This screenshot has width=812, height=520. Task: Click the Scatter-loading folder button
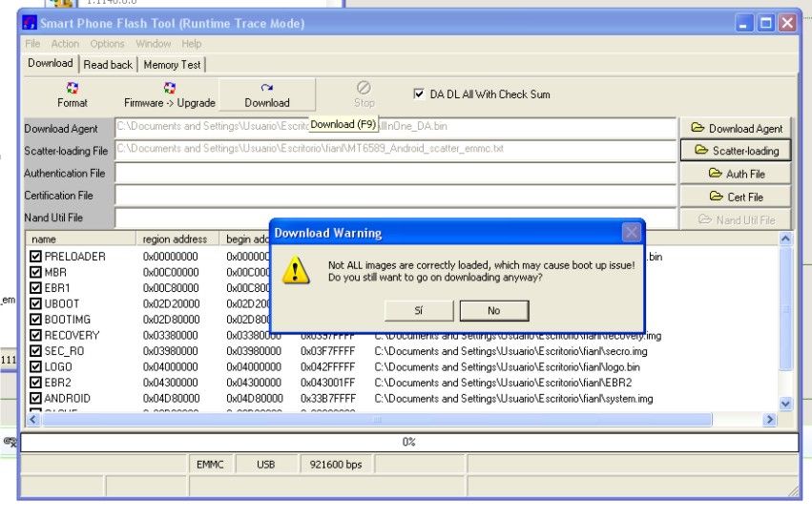[736, 150]
